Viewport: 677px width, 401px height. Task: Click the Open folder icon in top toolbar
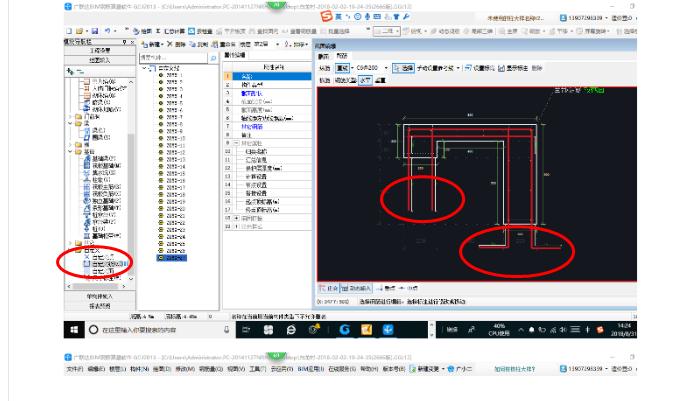click(79, 31)
